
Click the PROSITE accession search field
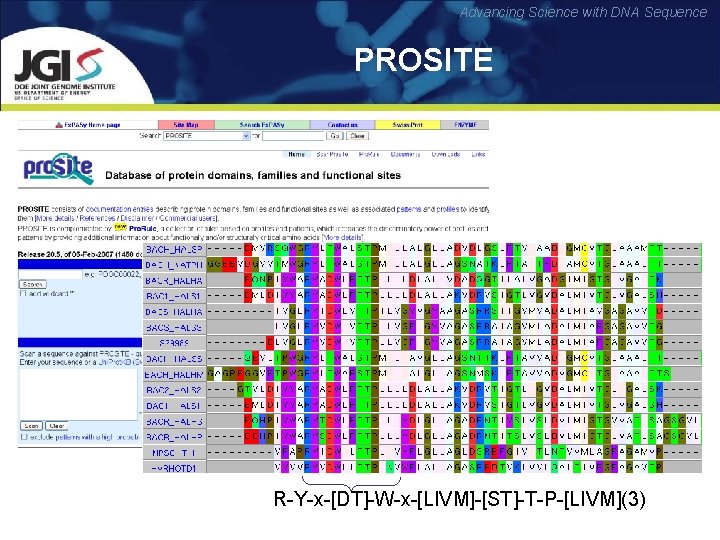(x=50, y=274)
